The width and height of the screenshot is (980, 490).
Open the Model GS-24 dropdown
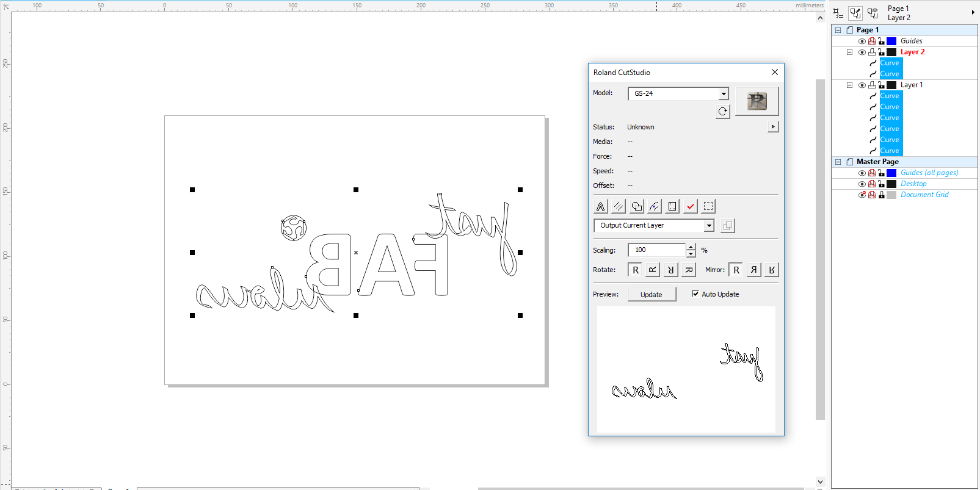point(724,93)
